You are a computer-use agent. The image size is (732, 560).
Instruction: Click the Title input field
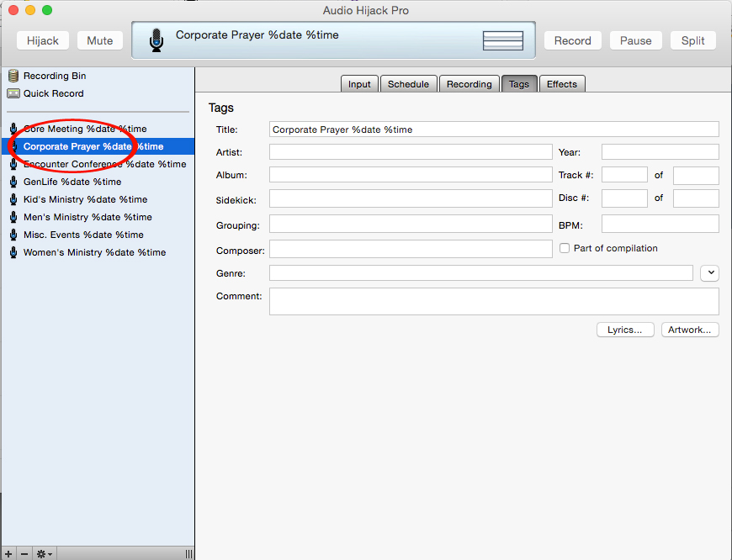click(x=494, y=129)
